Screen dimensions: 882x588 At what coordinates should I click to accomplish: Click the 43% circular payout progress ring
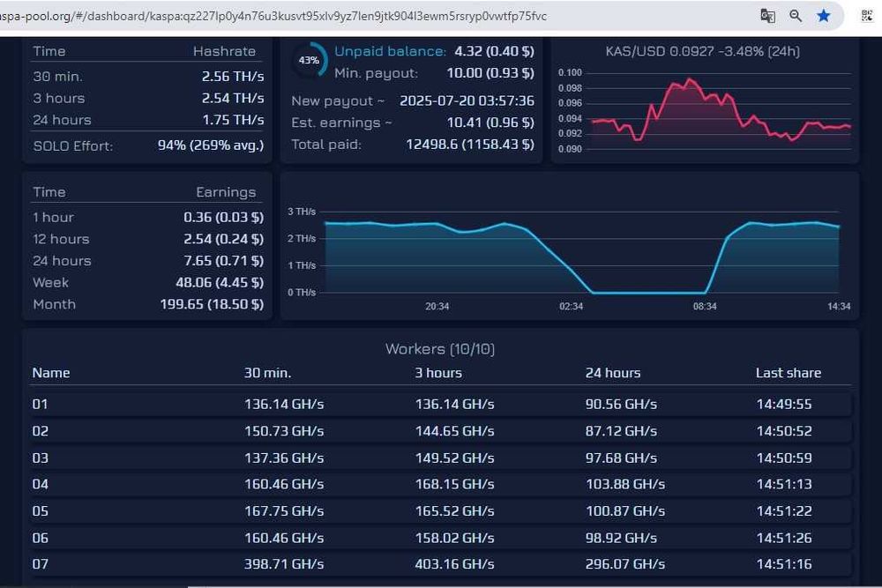pos(309,60)
